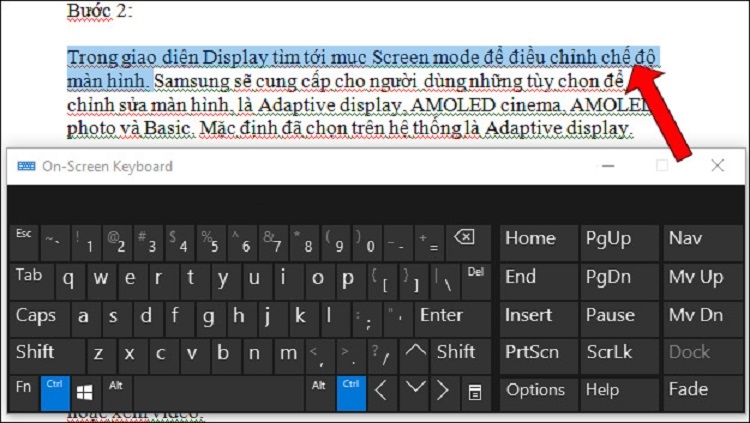The width and height of the screenshot is (750, 423).
Task: Toggle the right Alt key
Action: click(x=320, y=393)
